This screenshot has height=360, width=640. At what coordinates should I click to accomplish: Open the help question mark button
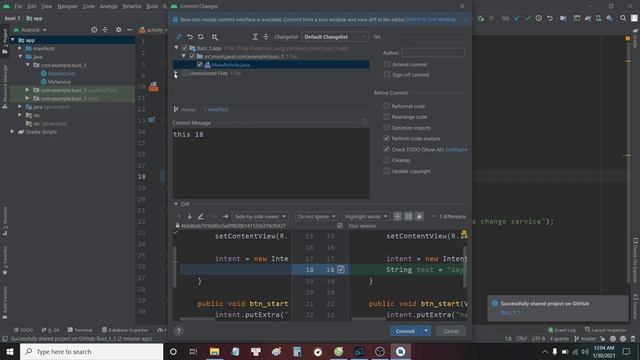(x=178, y=331)
